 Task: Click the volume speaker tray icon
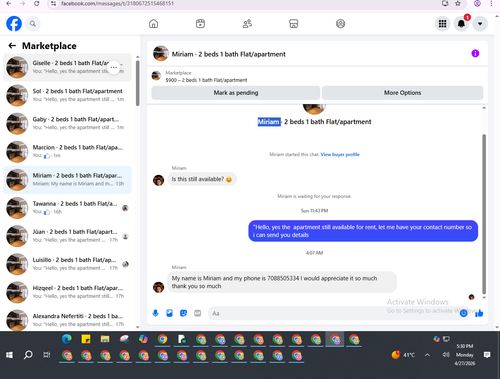(446, 355)
